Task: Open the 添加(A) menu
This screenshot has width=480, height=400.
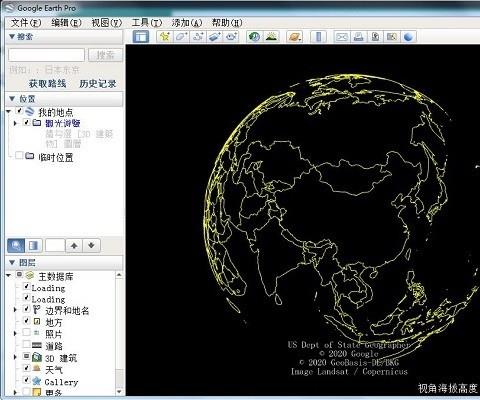Action: pos(187,23)
